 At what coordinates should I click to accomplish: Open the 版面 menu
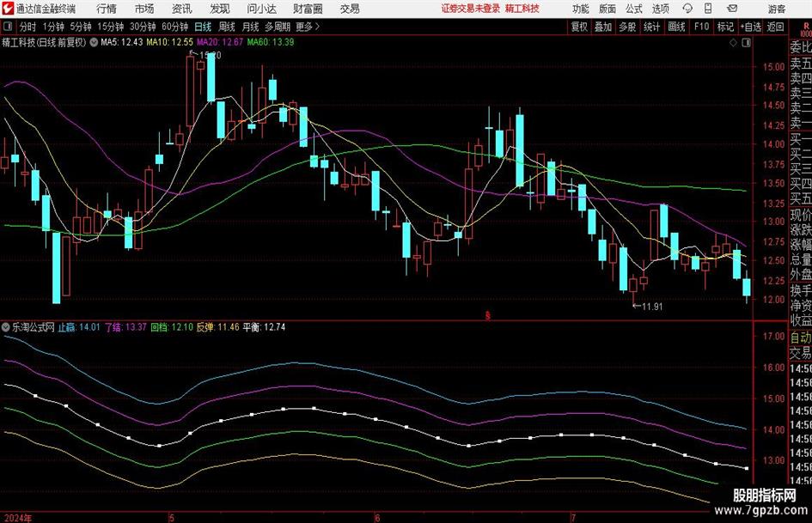point(607,9)
